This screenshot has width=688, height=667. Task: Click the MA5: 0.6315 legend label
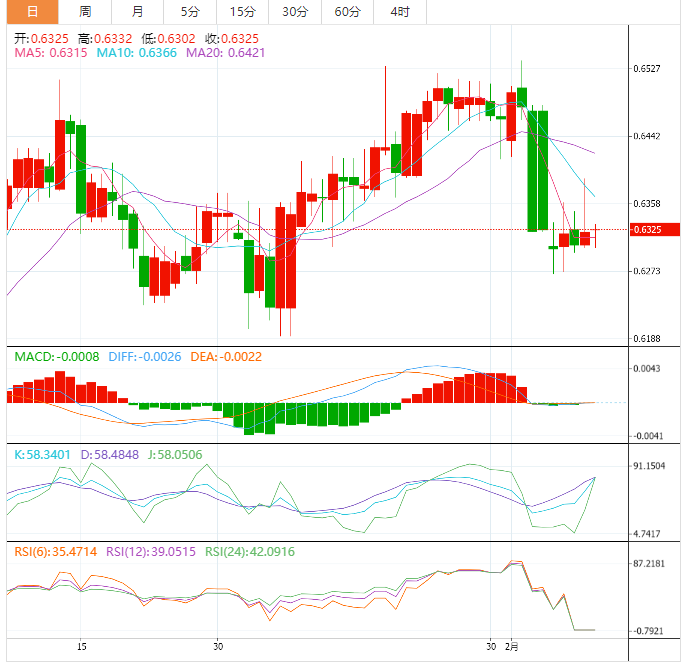coord(51,53)
